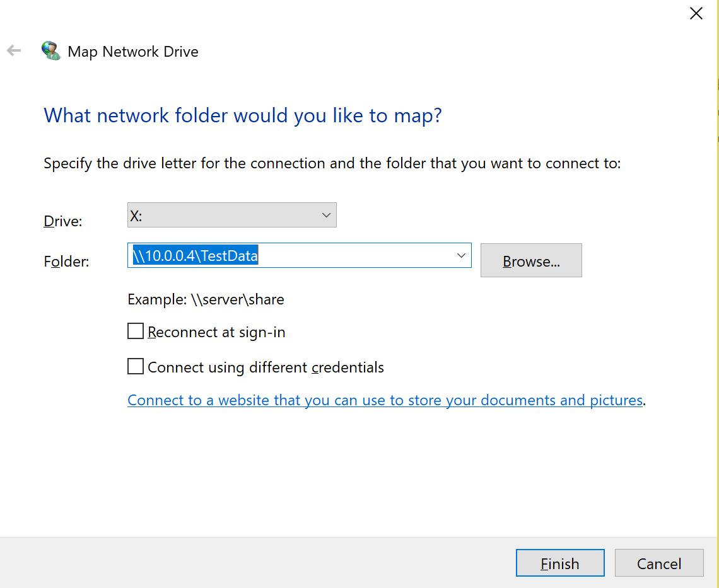This screenshot has width=719, height=588.
Task: Click the chevron arrow of the Drive selector
Action: click(326, 215)
